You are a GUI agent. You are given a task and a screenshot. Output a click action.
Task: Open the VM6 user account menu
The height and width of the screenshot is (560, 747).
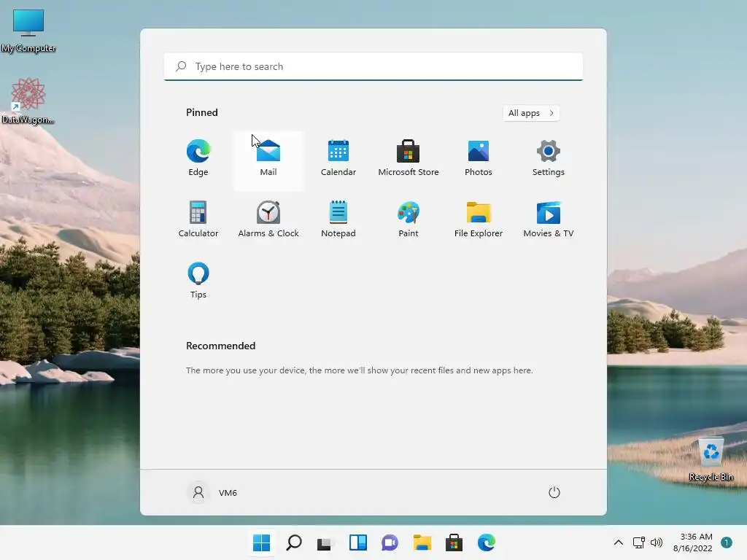point(212,492)
